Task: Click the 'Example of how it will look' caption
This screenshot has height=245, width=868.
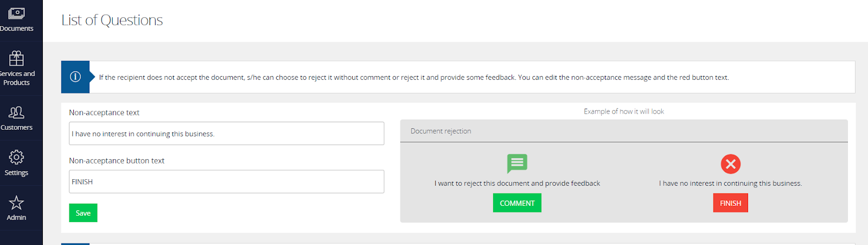Action: 623,111
